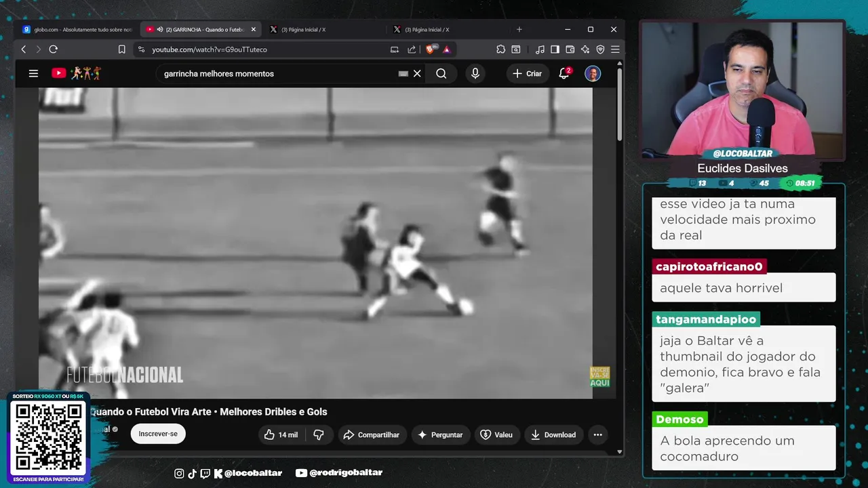Open site settings icon beside URL
The height and width of the screenshot is (488, 868).
141,49
